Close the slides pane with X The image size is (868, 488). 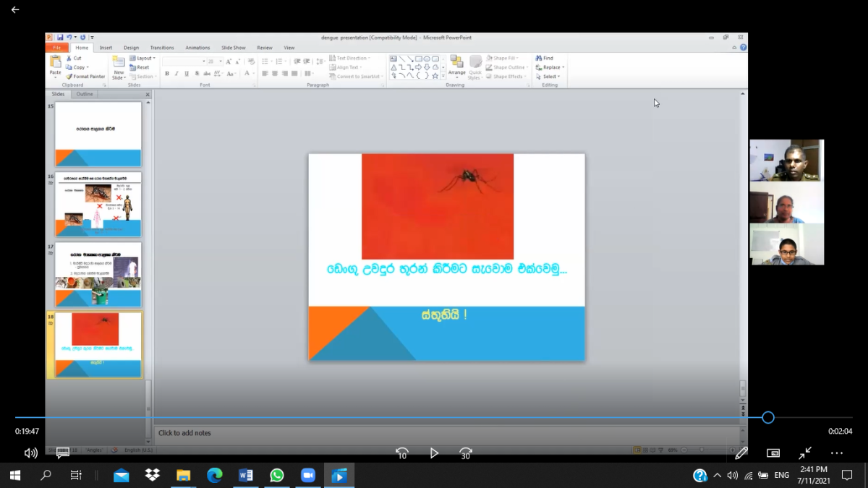tap(148, 95)
